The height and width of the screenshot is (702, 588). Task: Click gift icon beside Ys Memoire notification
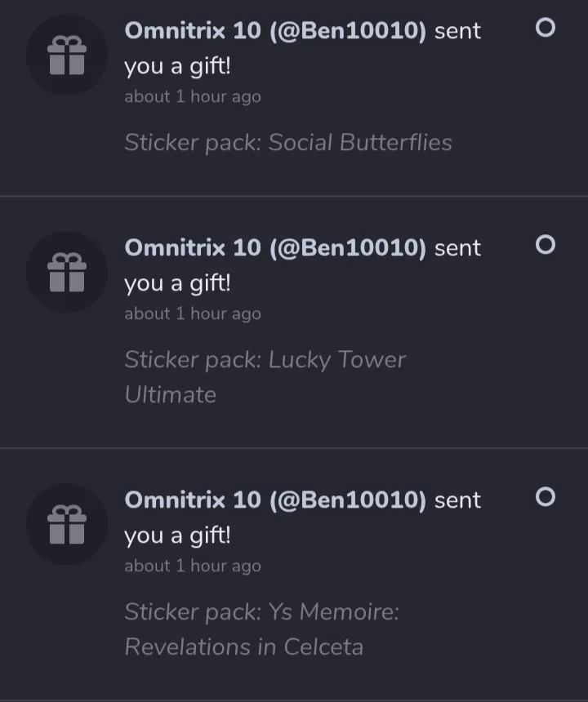[x=66, y=524]
